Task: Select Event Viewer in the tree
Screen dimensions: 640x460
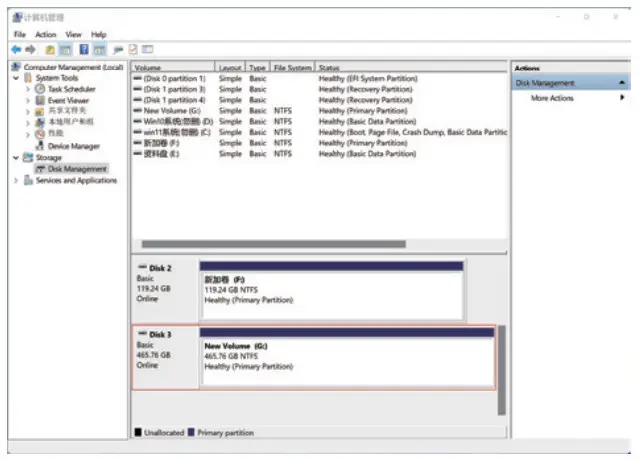Action: (68, 100)
